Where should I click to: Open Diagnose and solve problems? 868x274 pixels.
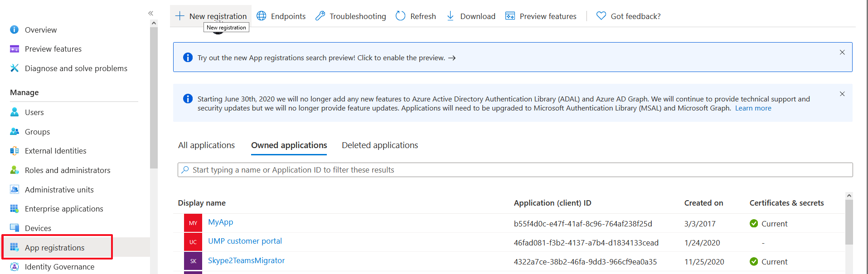coord(76,68)
